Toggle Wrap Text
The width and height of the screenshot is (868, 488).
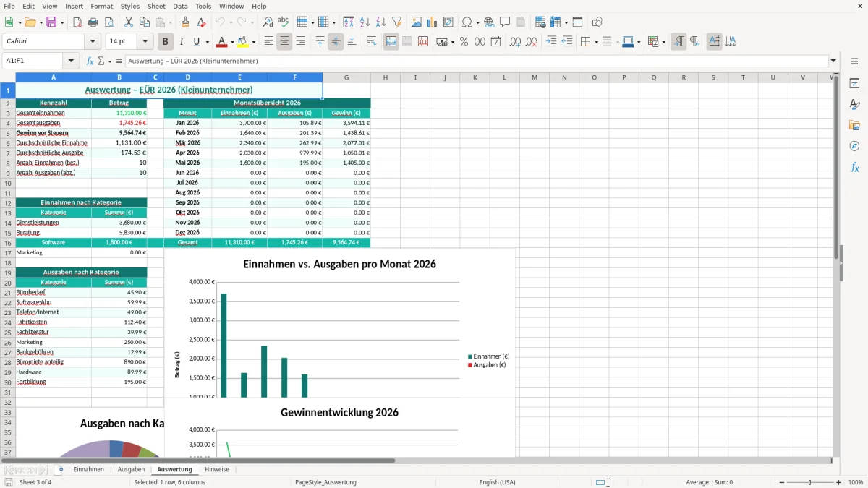coord(372,42)
